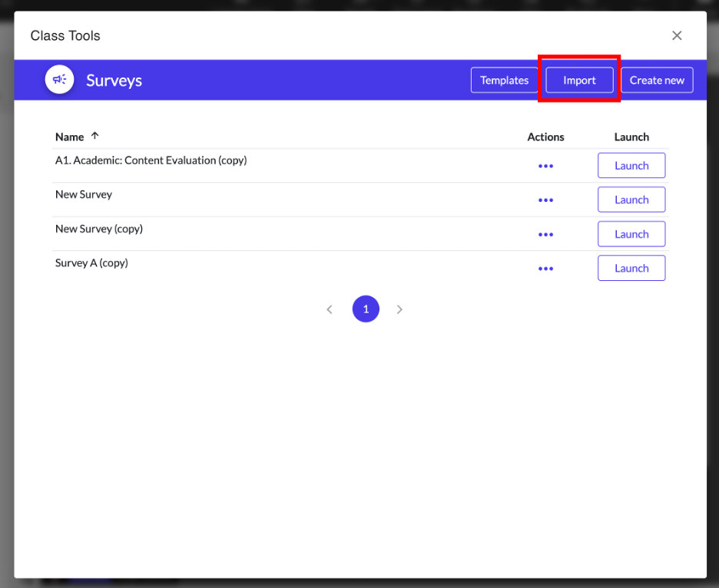Select the New Survey row name
The width and height of the screenshot is (719, 588).
[84, 194]
